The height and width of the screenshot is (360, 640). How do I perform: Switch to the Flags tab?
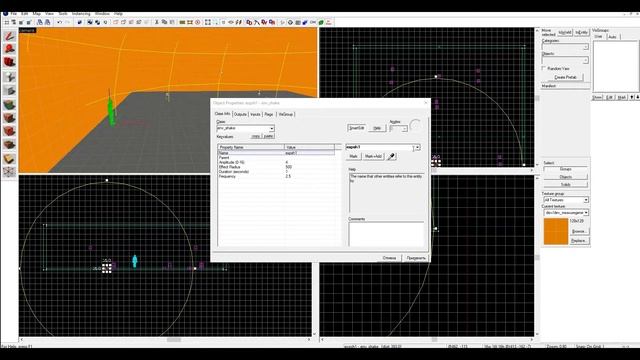269,115
